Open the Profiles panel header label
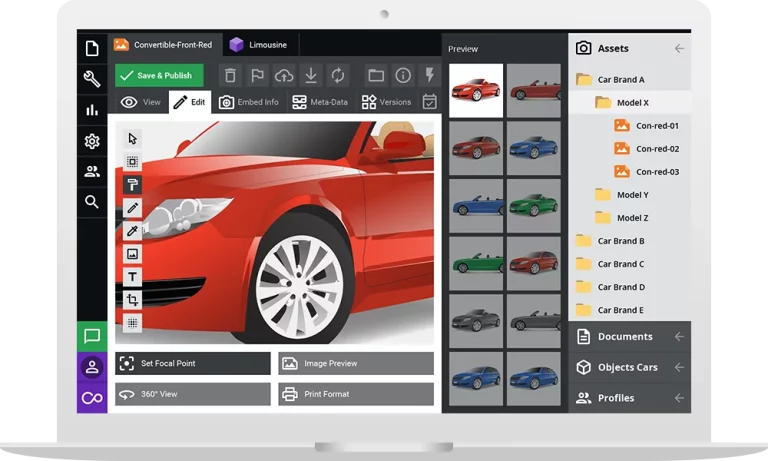This screenshot has height=461, width=768. point(616,398)
